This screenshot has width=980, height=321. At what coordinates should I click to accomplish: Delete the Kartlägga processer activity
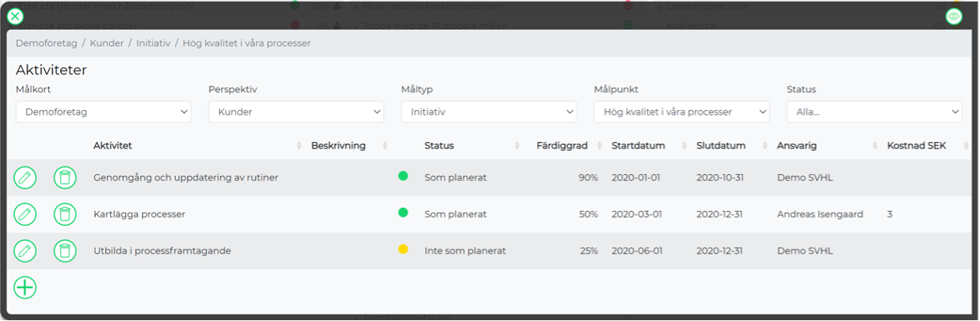(x=65, y=214)
